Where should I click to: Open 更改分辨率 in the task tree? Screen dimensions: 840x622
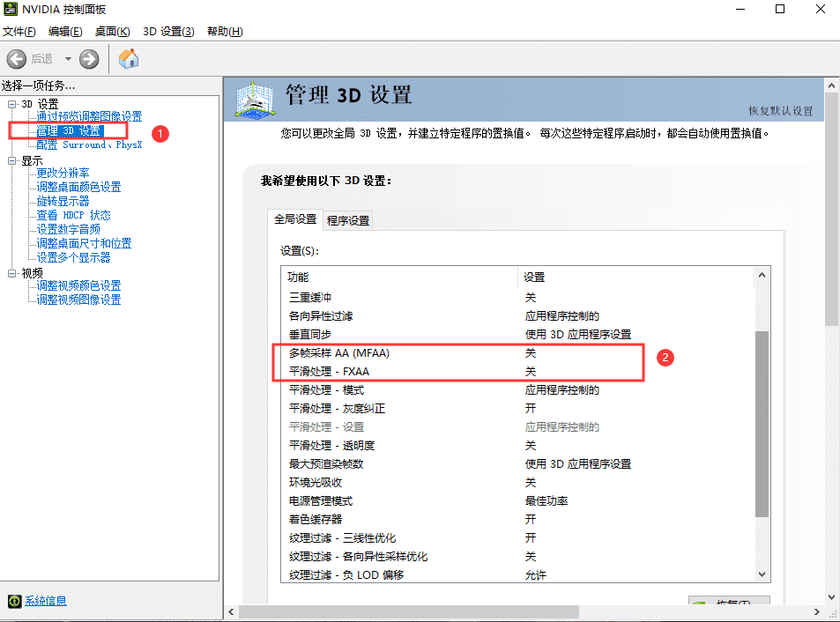63,173
